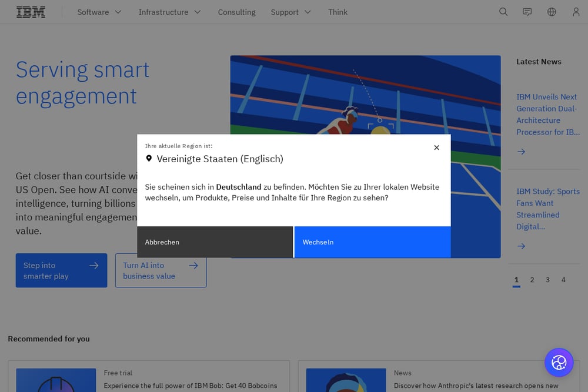Open the IBM Bob free trial card text
Viewport: 588px width, 392px height.
191,386
